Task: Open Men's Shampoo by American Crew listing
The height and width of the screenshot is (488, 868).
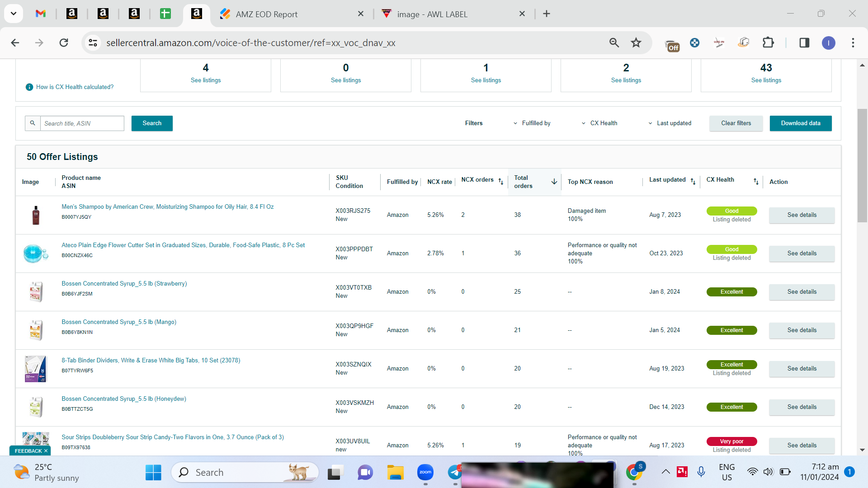Action: point(168,207)
